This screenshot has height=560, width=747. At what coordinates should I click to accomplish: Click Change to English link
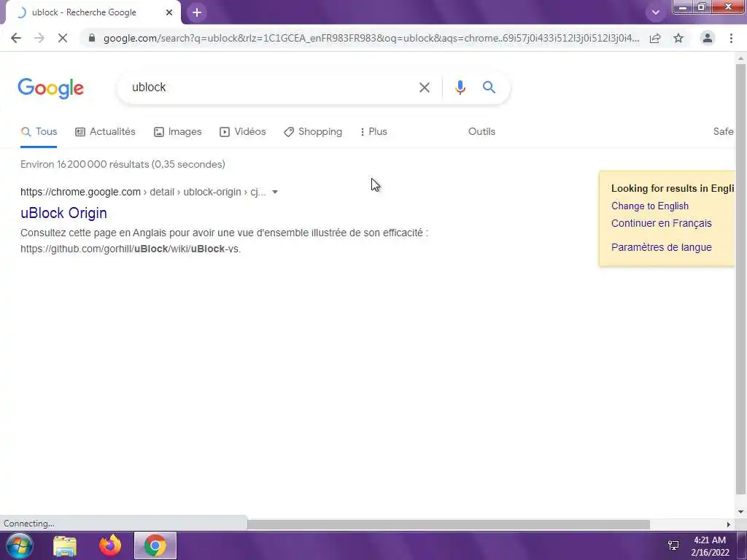coord(650,206)
